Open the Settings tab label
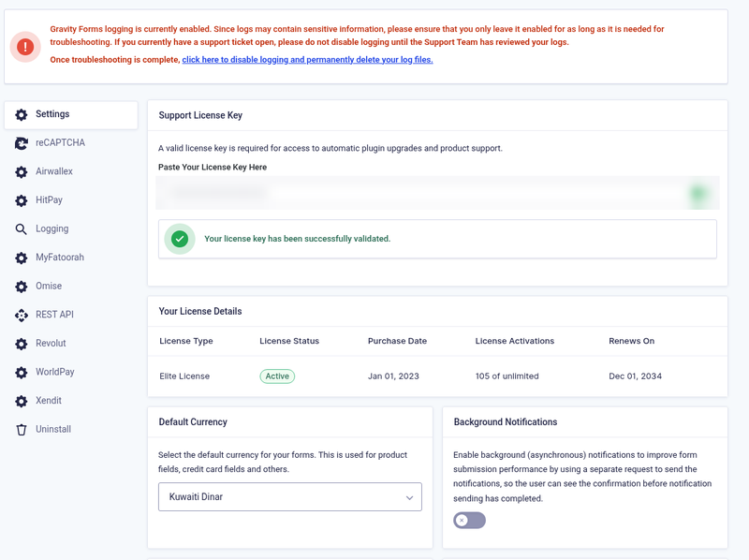 (x=52, y=114)
